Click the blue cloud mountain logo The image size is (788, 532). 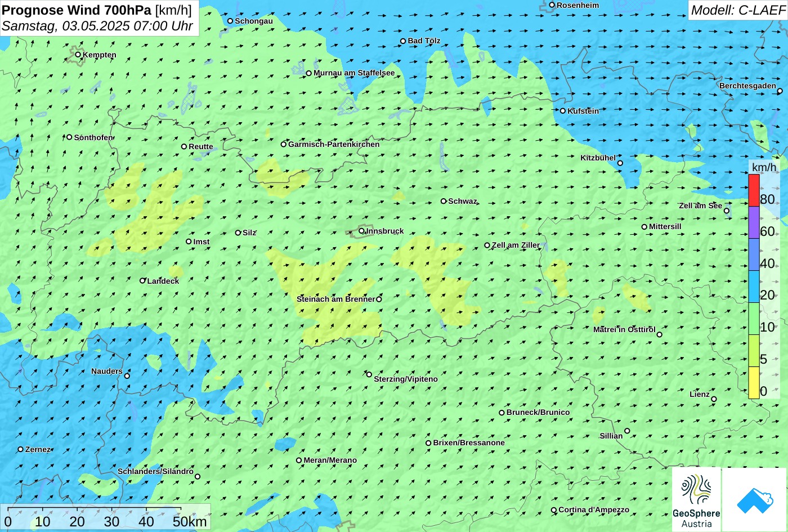tap(754, 499)
